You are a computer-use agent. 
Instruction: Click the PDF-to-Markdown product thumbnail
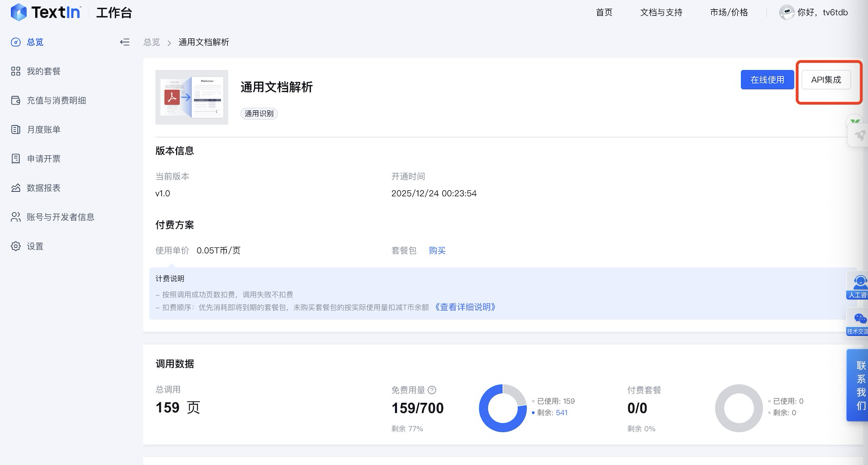pyautogui.click(x=191, y=97)
